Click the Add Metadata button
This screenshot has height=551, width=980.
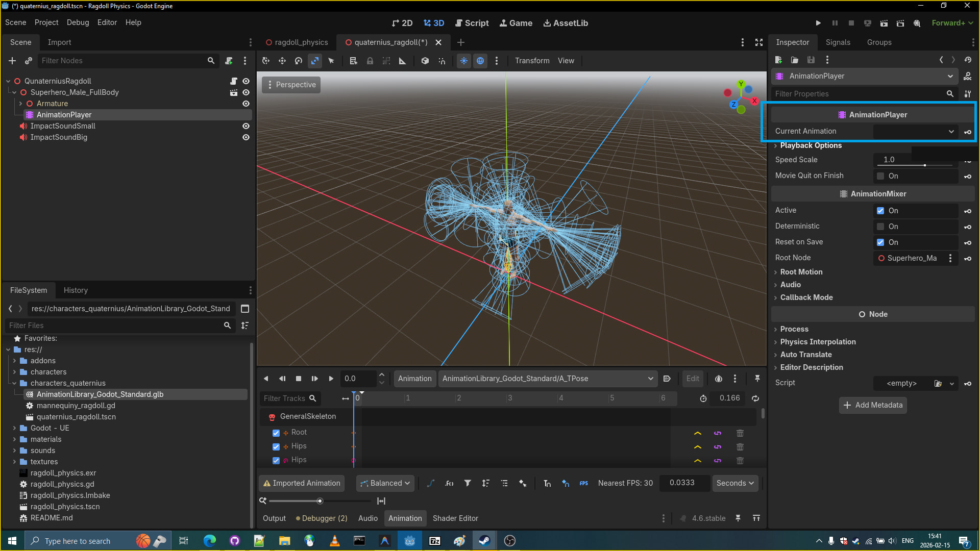tap(873, 405)
